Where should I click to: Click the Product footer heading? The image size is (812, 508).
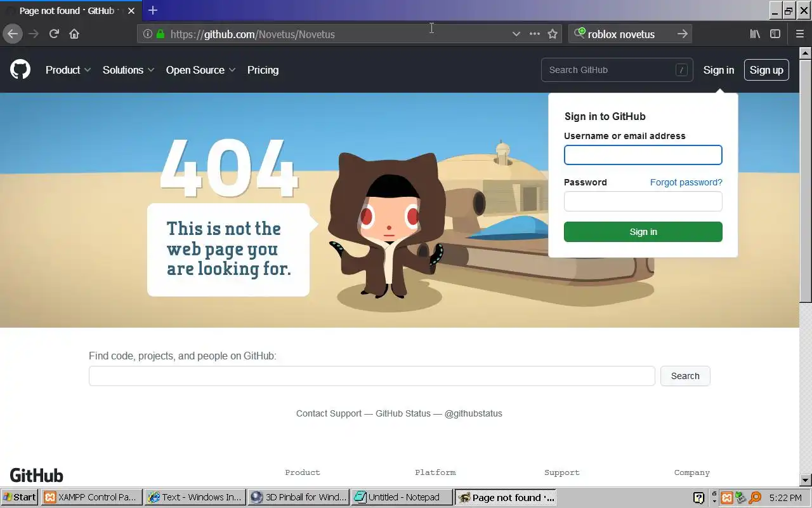303,472
